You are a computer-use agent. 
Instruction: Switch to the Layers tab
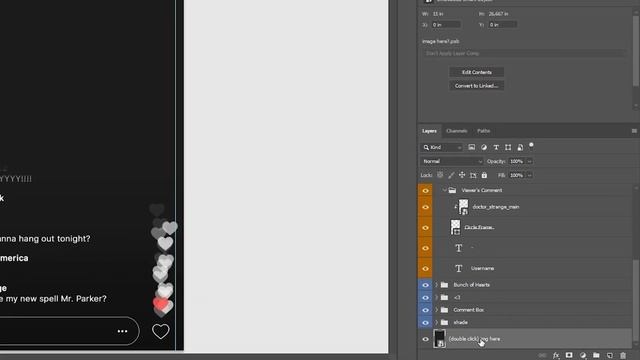429,131
